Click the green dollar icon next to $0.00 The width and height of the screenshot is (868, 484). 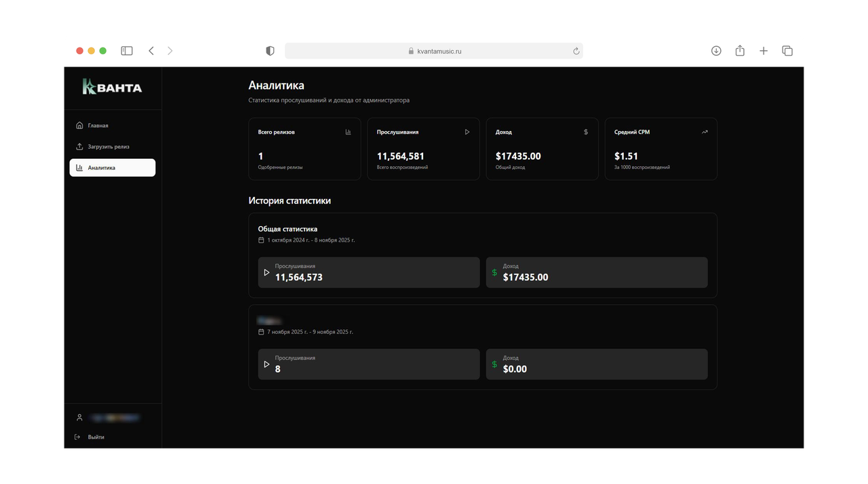click(x=494, y=365)
